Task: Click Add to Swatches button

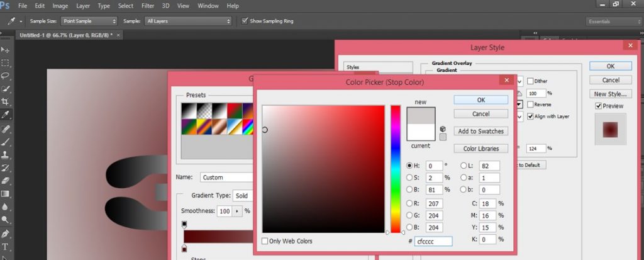Action: pos(481,131)
